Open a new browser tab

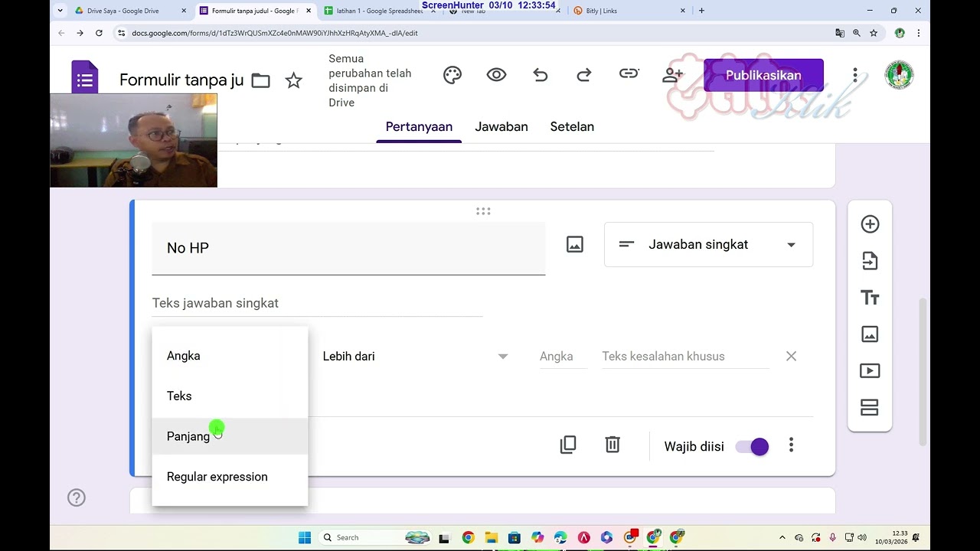[x=701, y=11]
